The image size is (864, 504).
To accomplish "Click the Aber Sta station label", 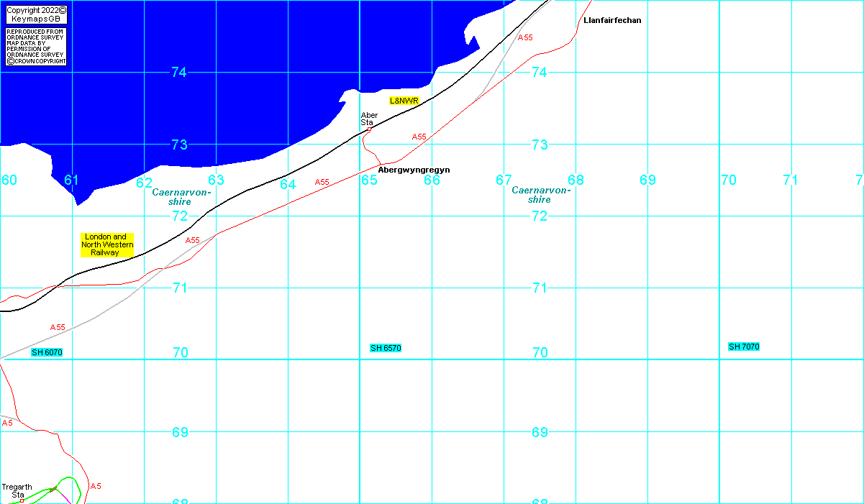I will (368, 119).
